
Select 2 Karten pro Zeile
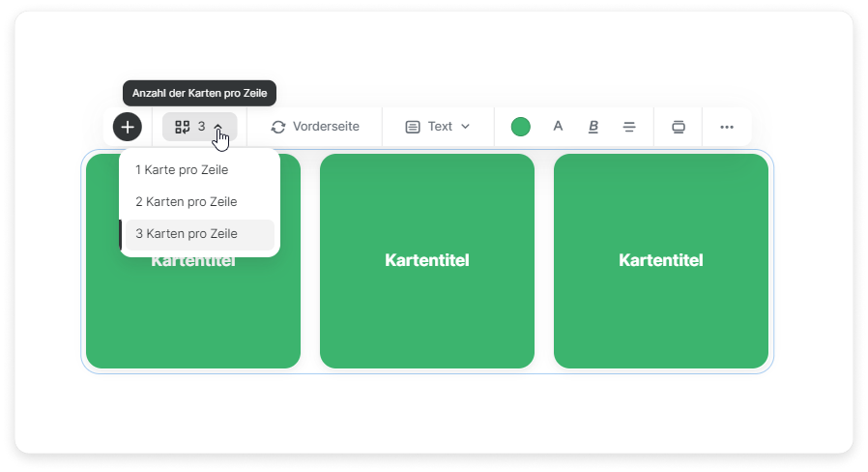click(186, 201)
